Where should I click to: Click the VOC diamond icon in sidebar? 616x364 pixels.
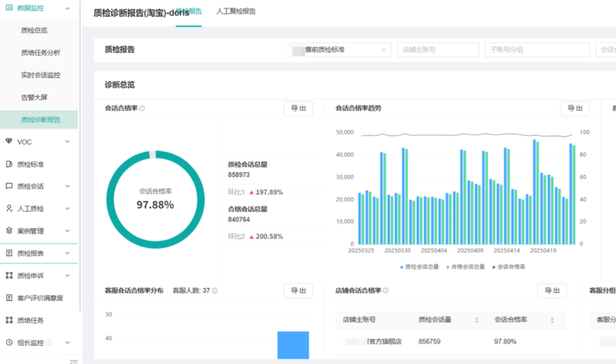coord(9,142)
